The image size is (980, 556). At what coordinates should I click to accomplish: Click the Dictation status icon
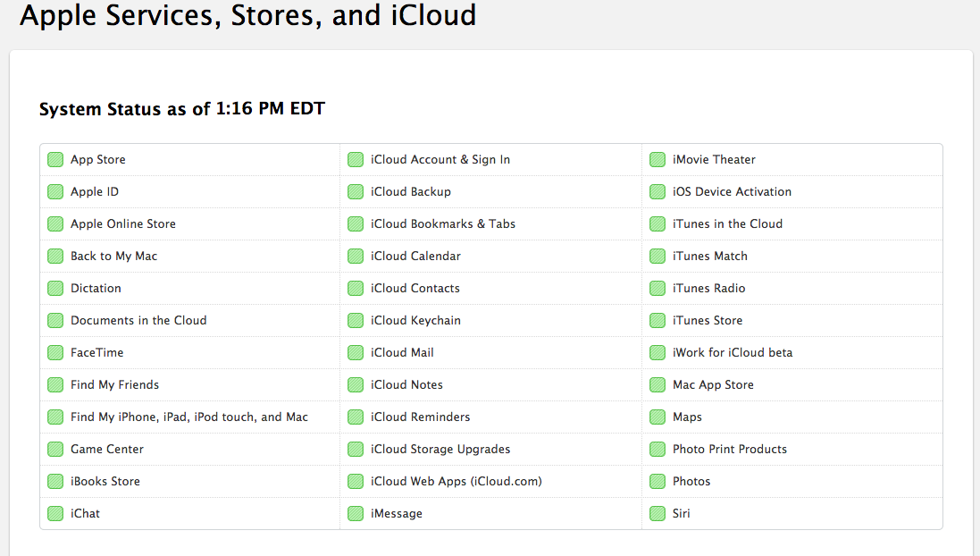pos(55,289)
